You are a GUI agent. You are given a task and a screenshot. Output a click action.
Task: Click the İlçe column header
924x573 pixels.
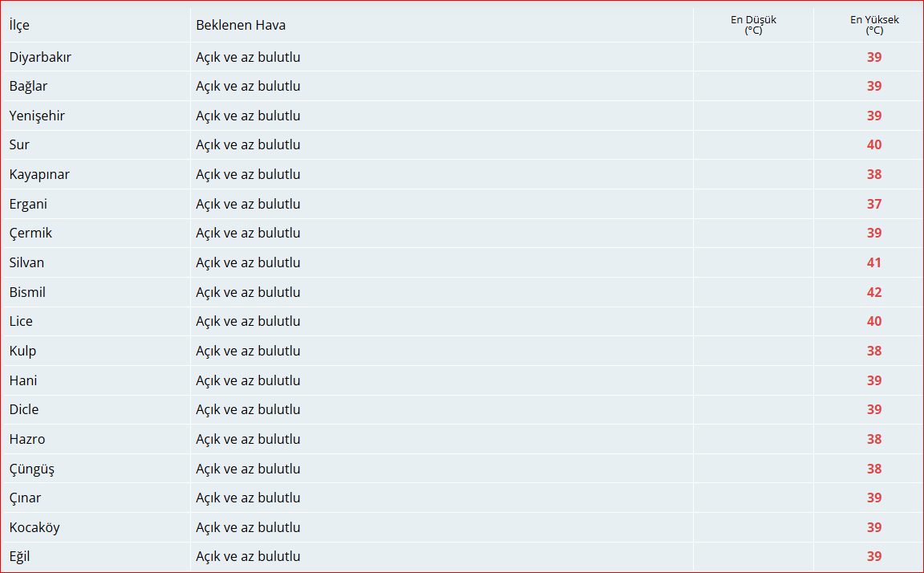pos(19,26)
